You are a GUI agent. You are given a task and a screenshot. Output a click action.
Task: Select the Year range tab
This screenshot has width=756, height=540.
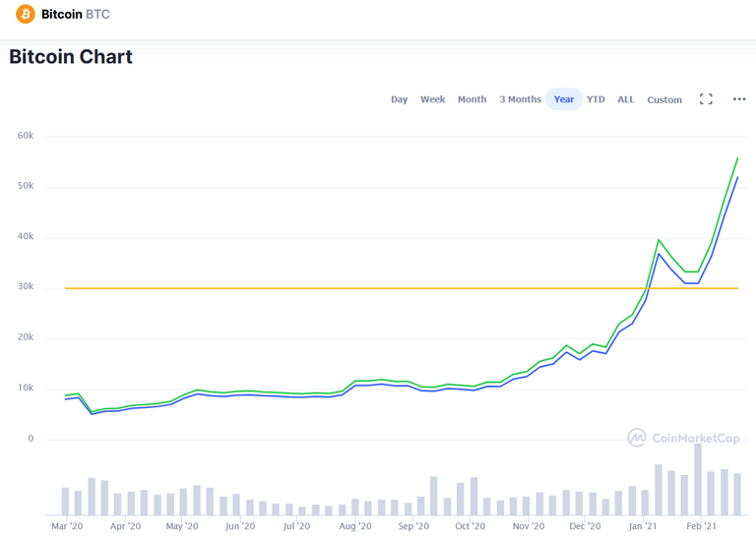coord(564,99)
